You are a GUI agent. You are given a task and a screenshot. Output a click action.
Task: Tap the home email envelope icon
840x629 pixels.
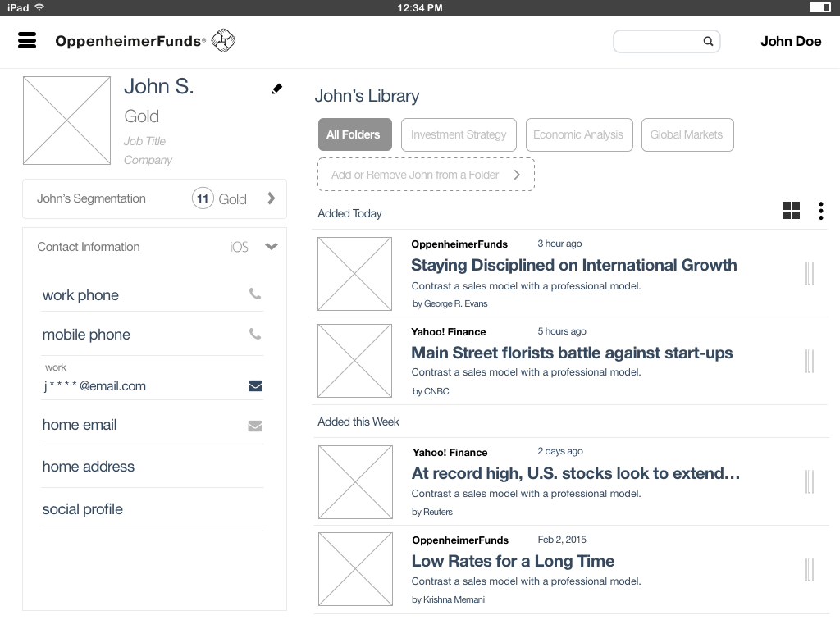click(255, 426)
